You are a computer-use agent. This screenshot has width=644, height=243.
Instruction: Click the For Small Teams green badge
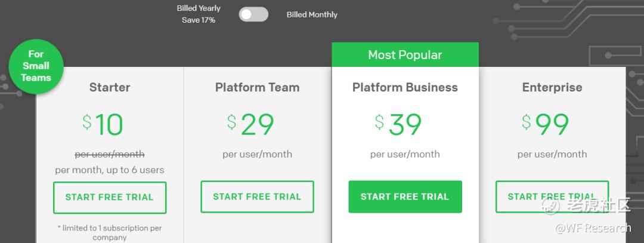click(x=36, y=66)
